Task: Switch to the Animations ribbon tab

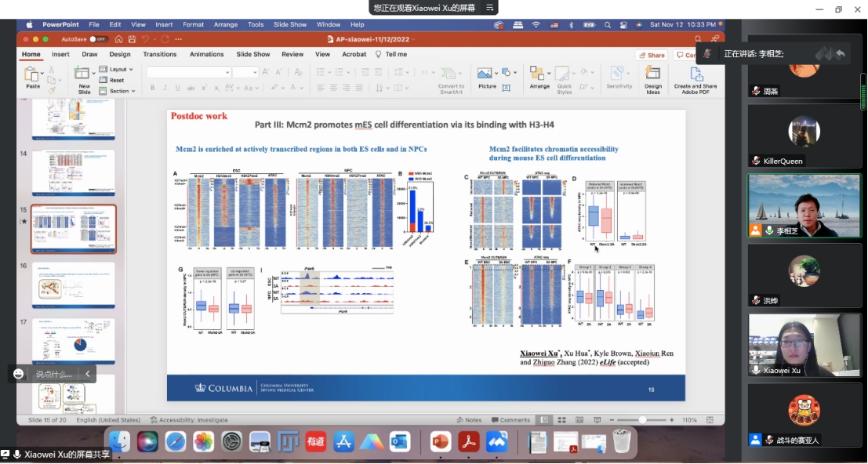Action: (206, 54)
